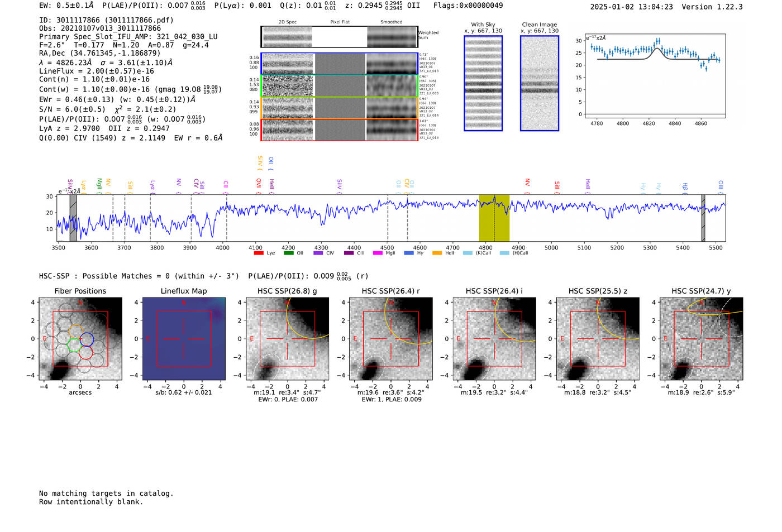Click the green fiber hexagon in Fiber Positions
782x532 pixels.
(x=74, y=344)
